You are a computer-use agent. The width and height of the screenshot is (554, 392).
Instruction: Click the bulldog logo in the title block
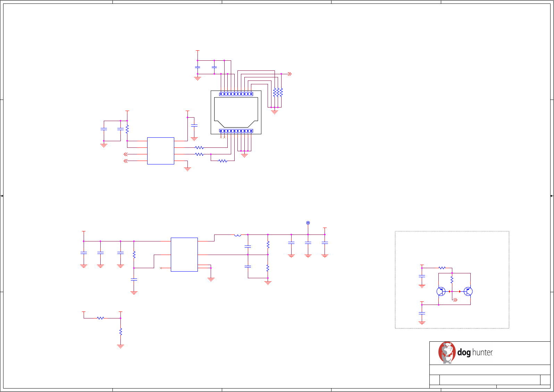coord(447,352)
